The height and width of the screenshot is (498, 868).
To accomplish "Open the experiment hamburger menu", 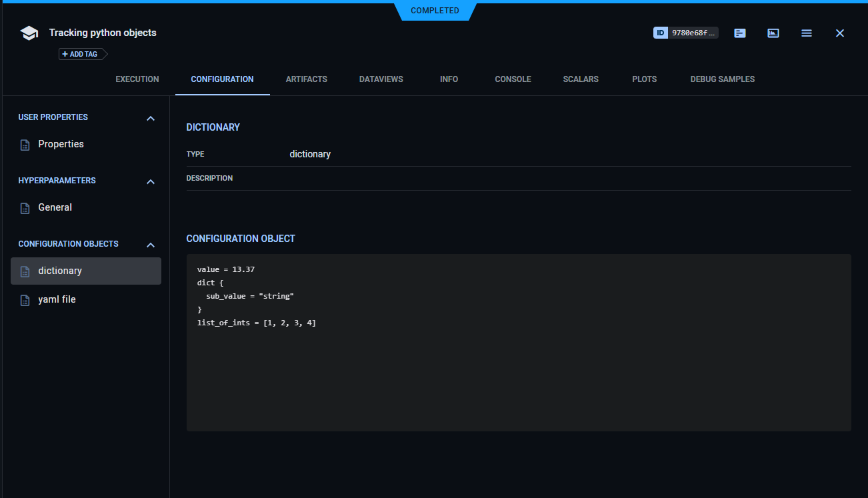I will tap(806, 33).
